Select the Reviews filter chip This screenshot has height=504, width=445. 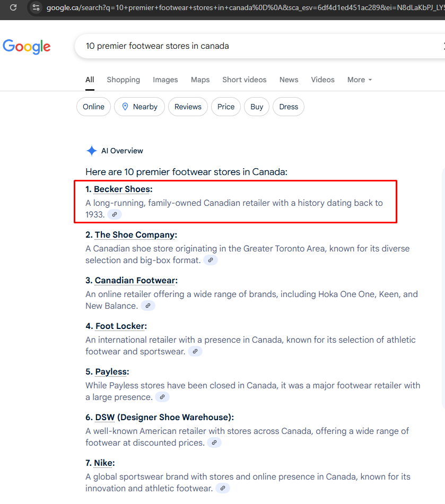click(x=188, y=107)
